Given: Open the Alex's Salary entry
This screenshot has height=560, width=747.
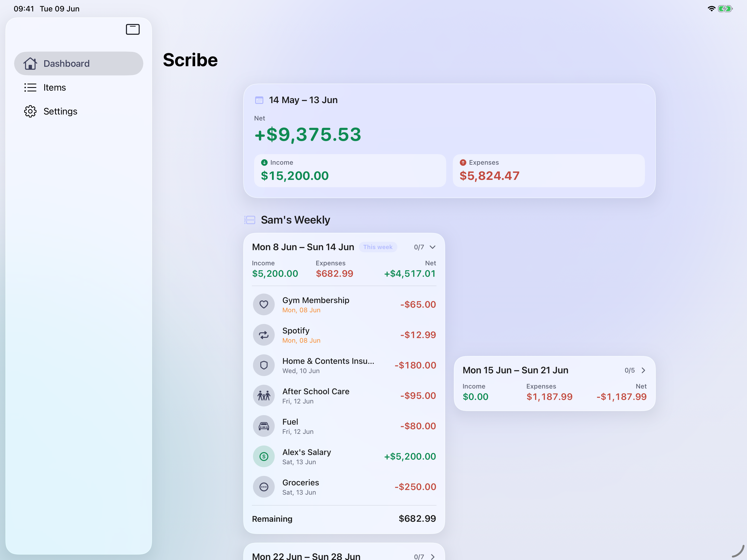Looking at the screenshot, I should point(344,456).
